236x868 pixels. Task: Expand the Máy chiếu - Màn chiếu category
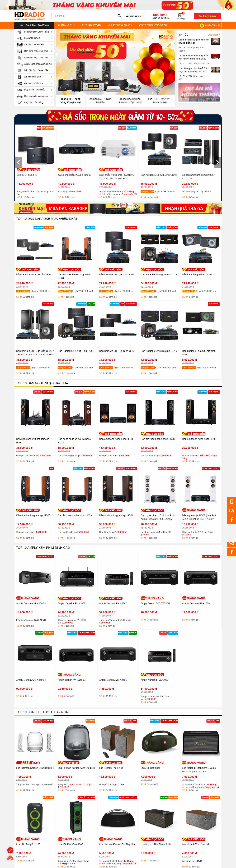pos(34,90)
